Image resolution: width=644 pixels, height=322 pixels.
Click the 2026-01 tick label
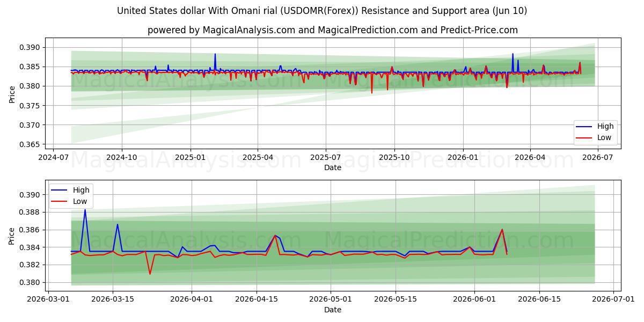click(x=463, y=157)
